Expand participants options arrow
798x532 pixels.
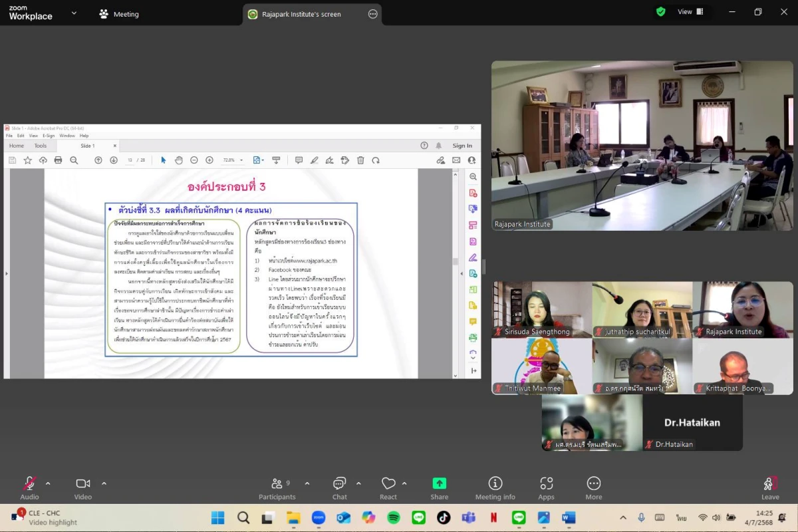click(x=307, y=483)
